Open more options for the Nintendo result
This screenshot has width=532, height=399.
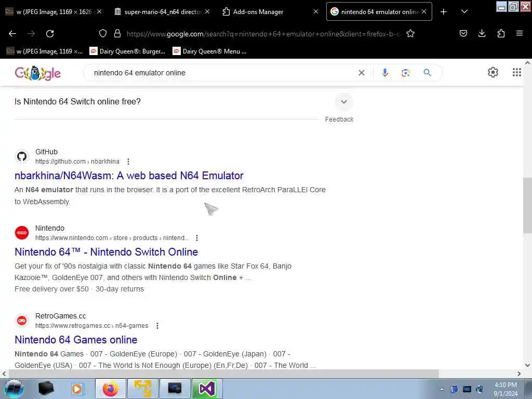click(x=197, y=238)
